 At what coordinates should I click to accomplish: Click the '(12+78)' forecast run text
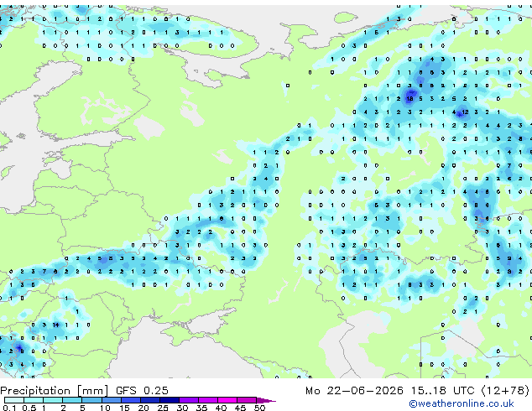tap(505, 390)
